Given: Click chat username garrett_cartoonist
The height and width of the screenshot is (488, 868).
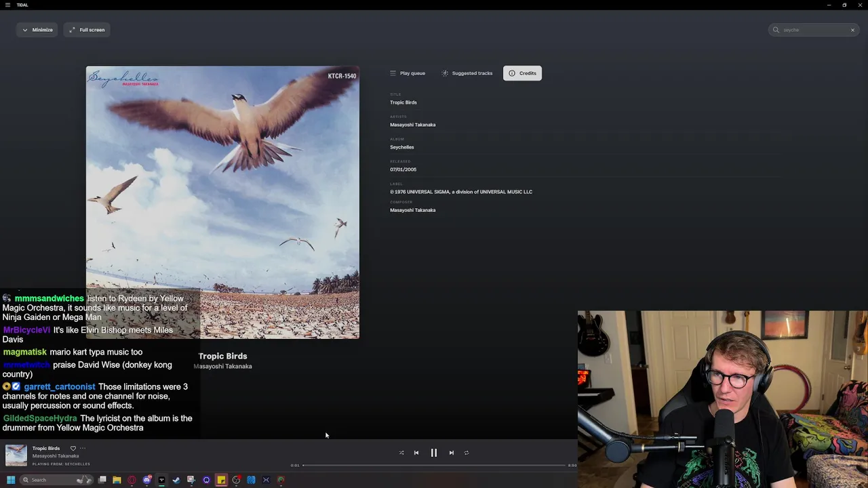Looking at the screenshot, I should click(60, 387).
